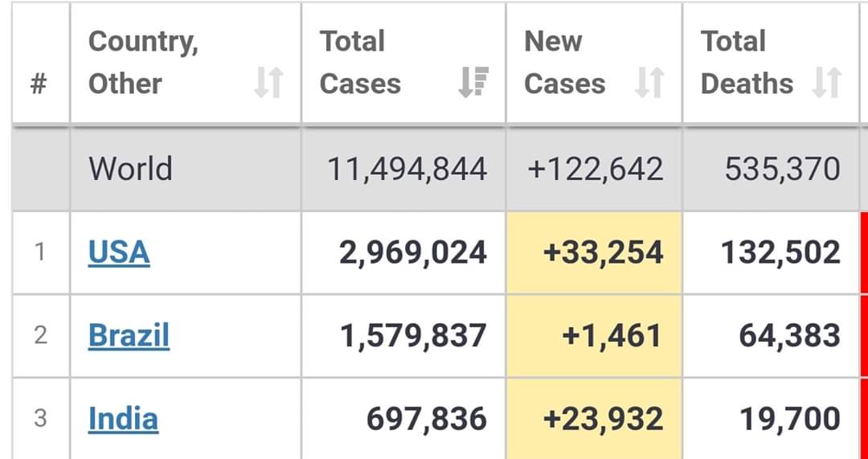
Task: Click the Total Deaths header text
Action: coord(747,62)
